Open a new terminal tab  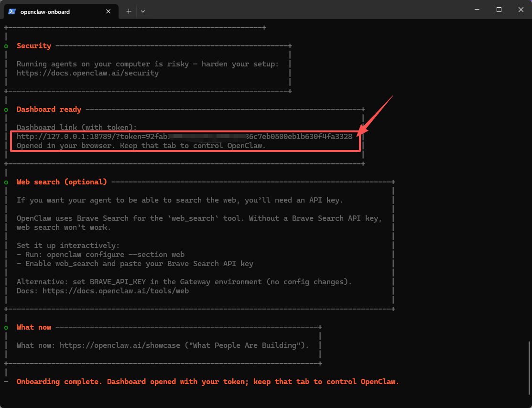pos(129,11)
